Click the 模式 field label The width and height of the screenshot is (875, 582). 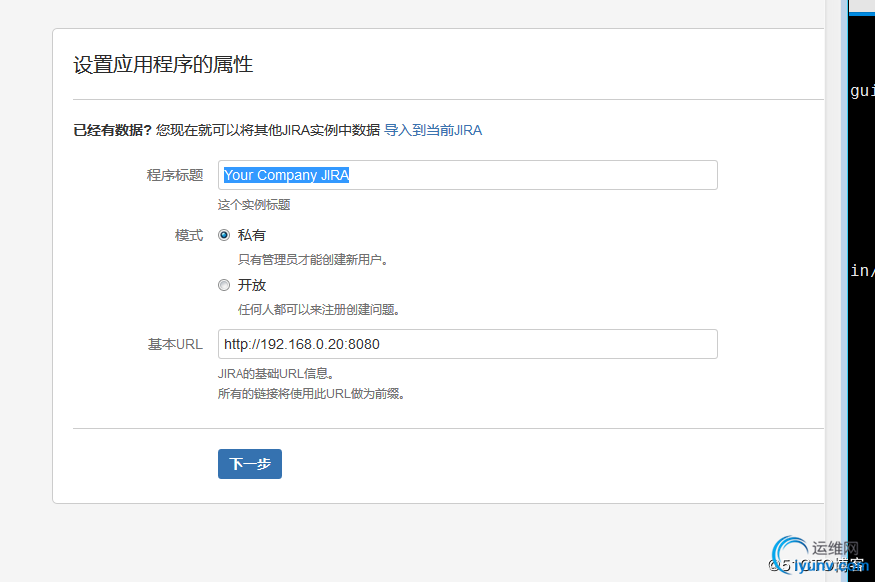pyautogui.click(x=189, y=235)
